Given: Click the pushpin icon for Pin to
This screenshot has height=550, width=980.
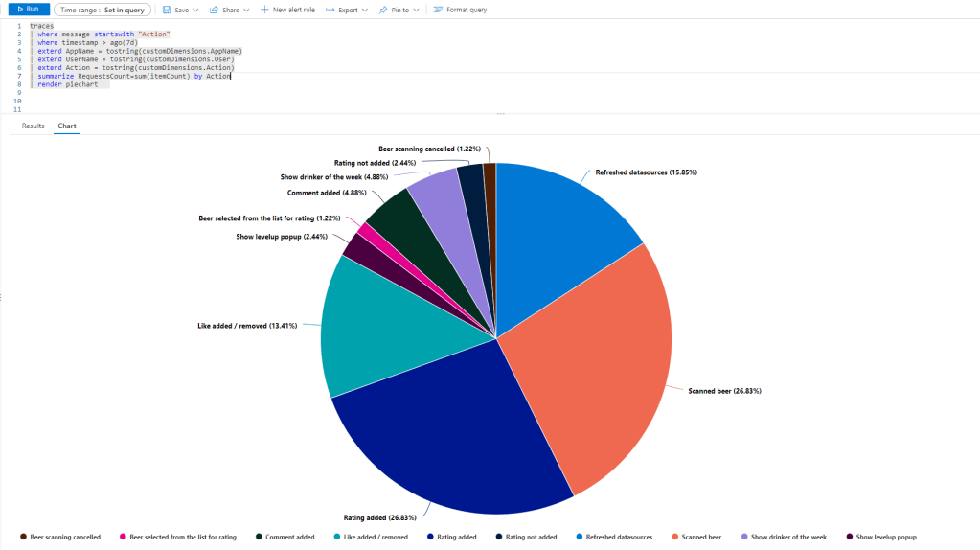Looking at the screenshot, I should (382, 10).
